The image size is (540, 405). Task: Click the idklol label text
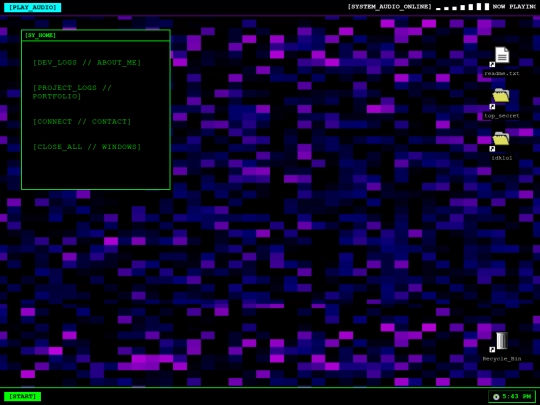pos(501,158)
